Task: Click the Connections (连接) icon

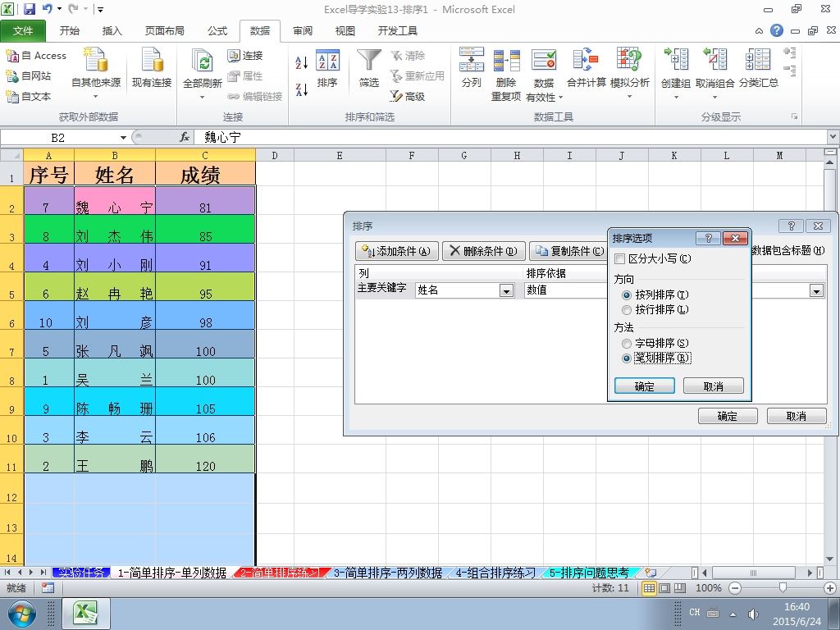Action: (244, 56)
